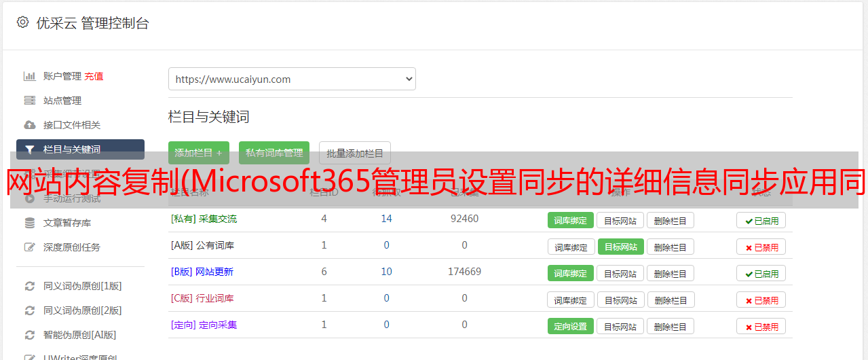The width and height of the screenshot is (868, 360).
Task: Toggle 已禁用 status of 公有词库
Action: (761, 247)
